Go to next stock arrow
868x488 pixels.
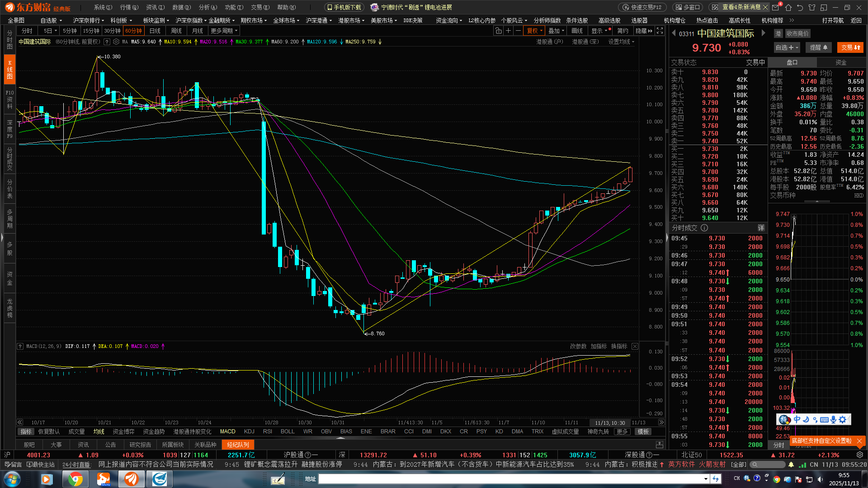[x=764, y=33]
